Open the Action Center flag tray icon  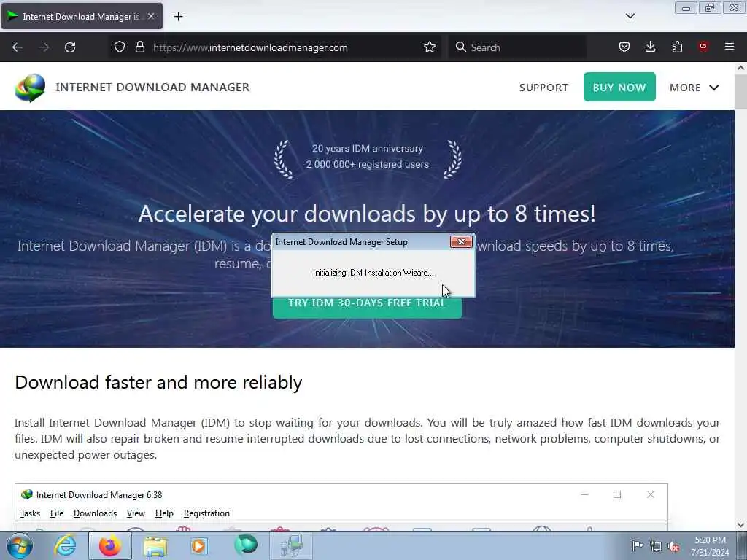point(638,545)
